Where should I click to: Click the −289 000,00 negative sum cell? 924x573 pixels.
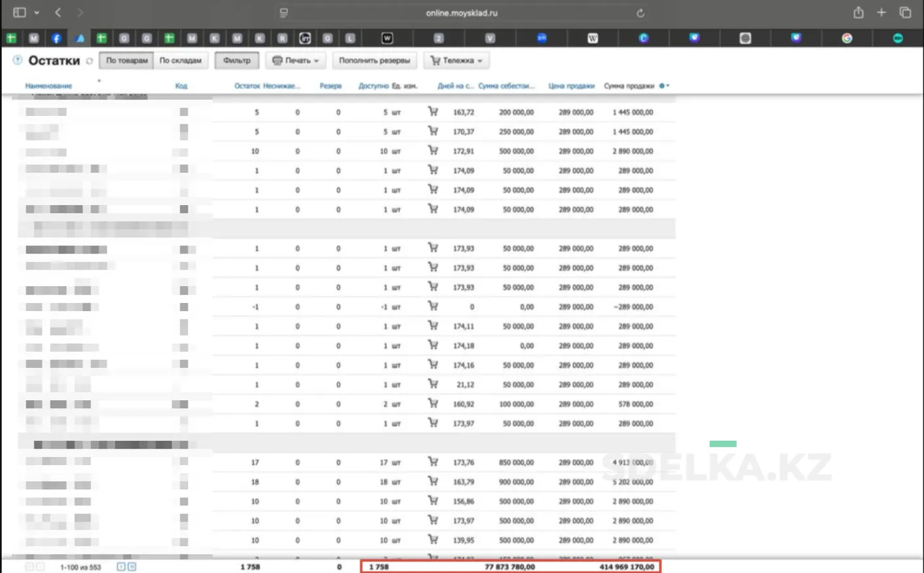tap(633, 306)
